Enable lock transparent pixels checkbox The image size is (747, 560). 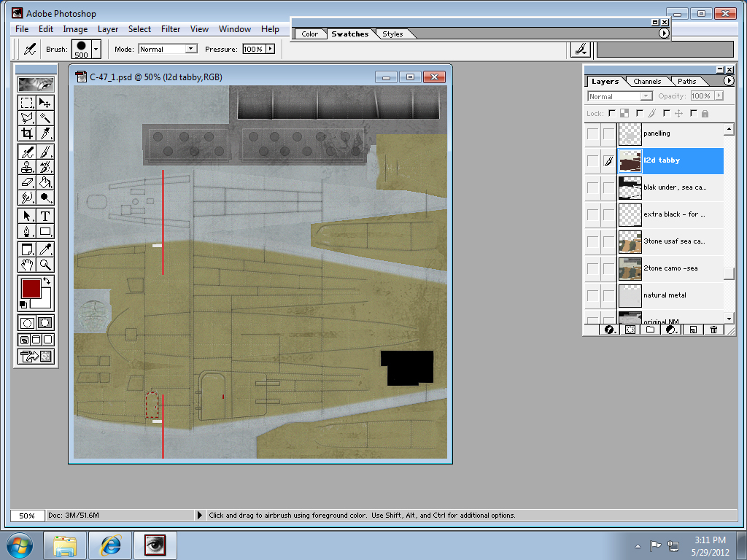[x=612, y=113]
